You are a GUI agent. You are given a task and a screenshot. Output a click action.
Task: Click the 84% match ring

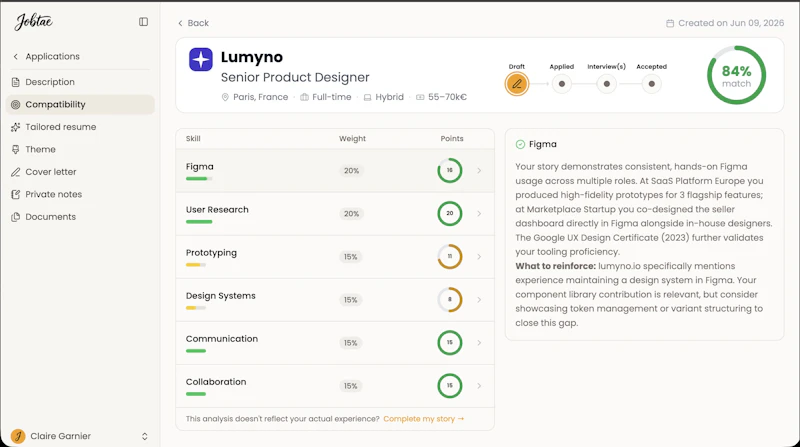click(x=736, y=75)
